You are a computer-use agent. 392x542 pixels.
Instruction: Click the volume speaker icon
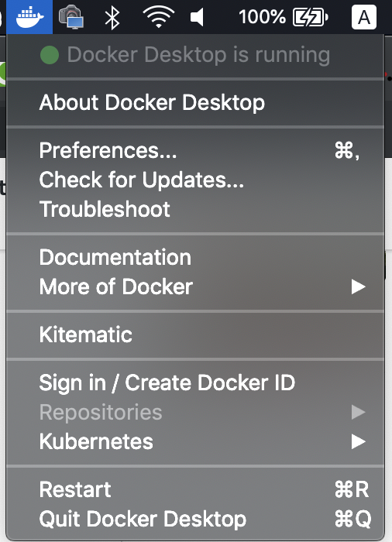(x=198, y=17)
